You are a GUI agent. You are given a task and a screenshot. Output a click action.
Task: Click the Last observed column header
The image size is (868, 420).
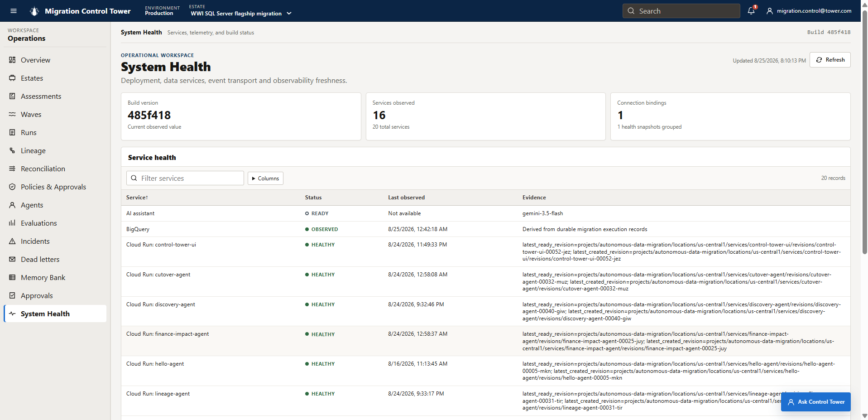tap(406, 198)
